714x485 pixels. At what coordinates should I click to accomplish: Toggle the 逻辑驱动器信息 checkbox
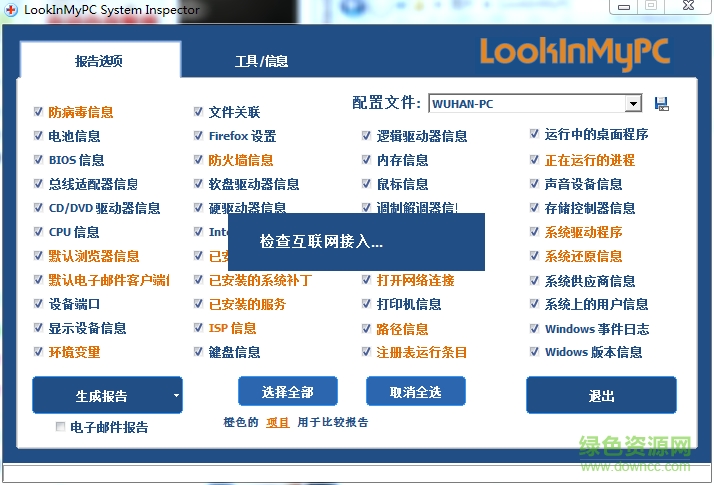(x=366, y=135)
